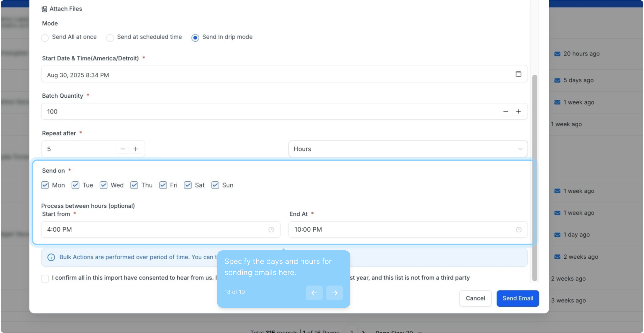The height and width of the screenshot is (333, 644).
Task: Increase Repeat after value
Action: point(136,149)
